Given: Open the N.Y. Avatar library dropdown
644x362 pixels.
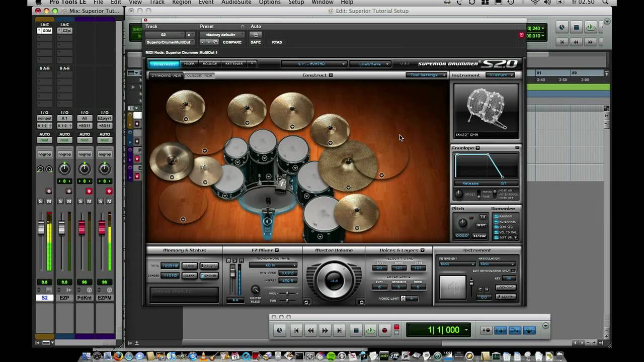Looking at the screenshot, I should tap(314, 64).
